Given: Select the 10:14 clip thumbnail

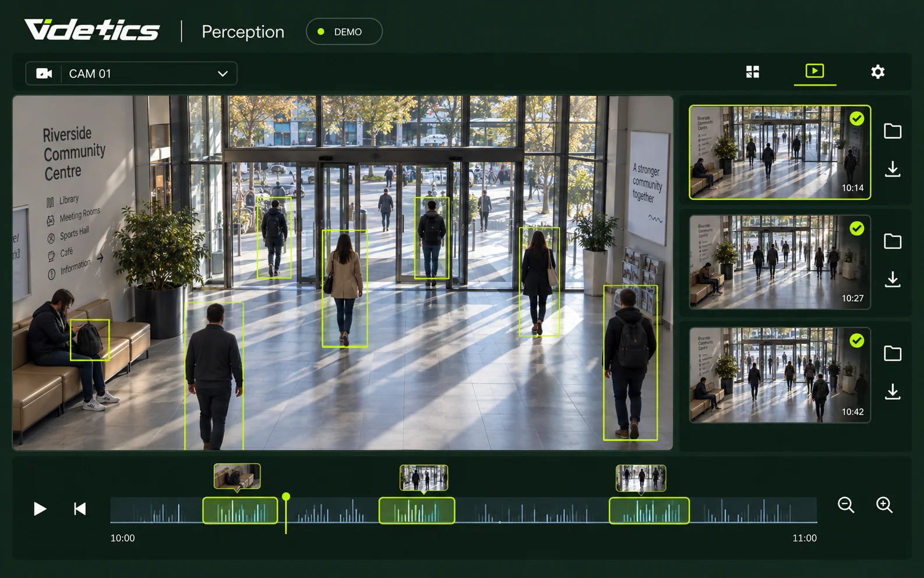Looking at the screenshot, I should pos(780,152).
